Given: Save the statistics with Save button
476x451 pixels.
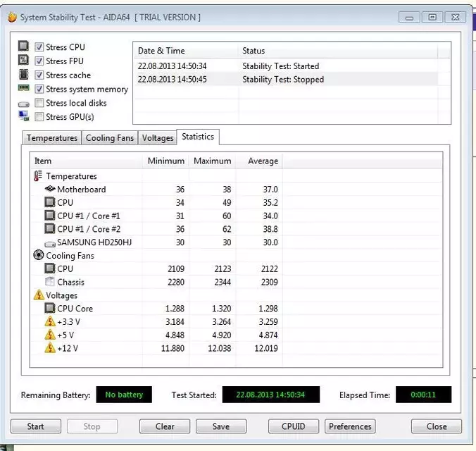Looking at the screenshot, I should click(x=221, y=426).
